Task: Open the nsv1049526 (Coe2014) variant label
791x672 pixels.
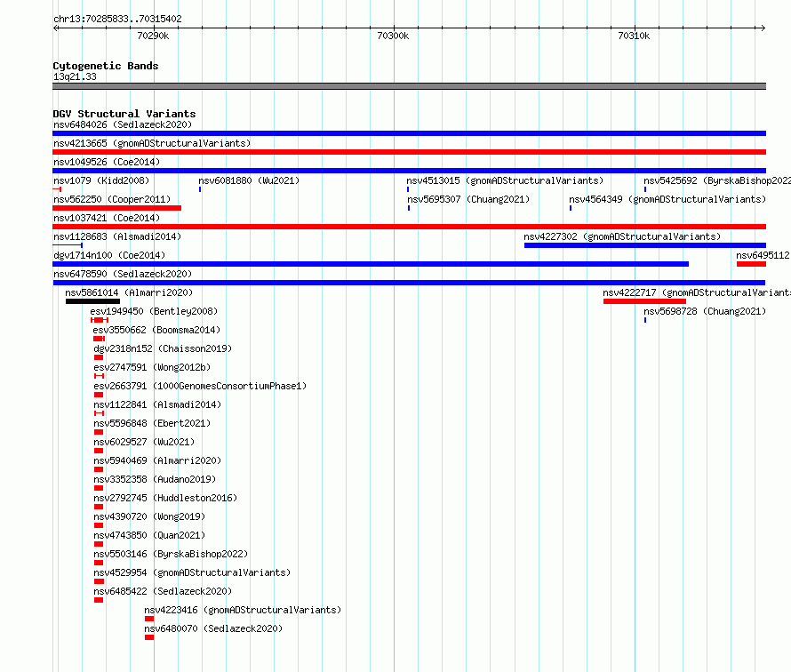Action: tap(107, 162)
